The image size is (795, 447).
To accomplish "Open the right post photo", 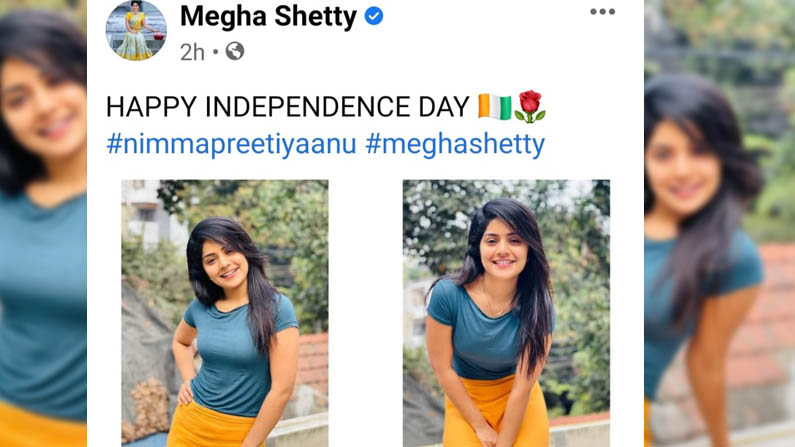I will click(x=506, y=313).
